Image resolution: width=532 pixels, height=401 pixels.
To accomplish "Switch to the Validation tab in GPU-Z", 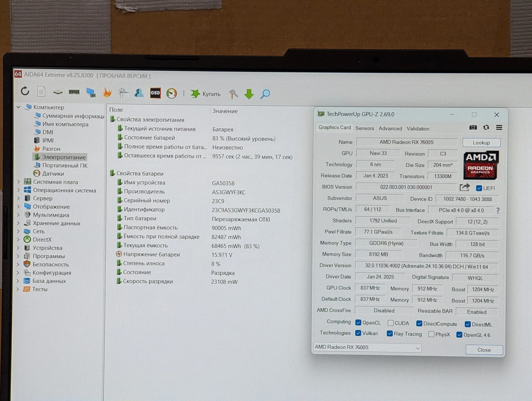I will [x=418, y=129].
